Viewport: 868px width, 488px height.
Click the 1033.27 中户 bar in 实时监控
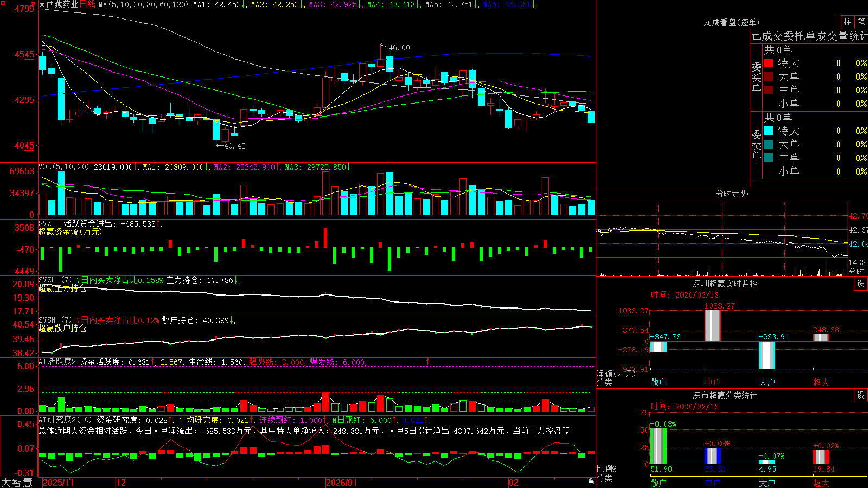[713, 325]
